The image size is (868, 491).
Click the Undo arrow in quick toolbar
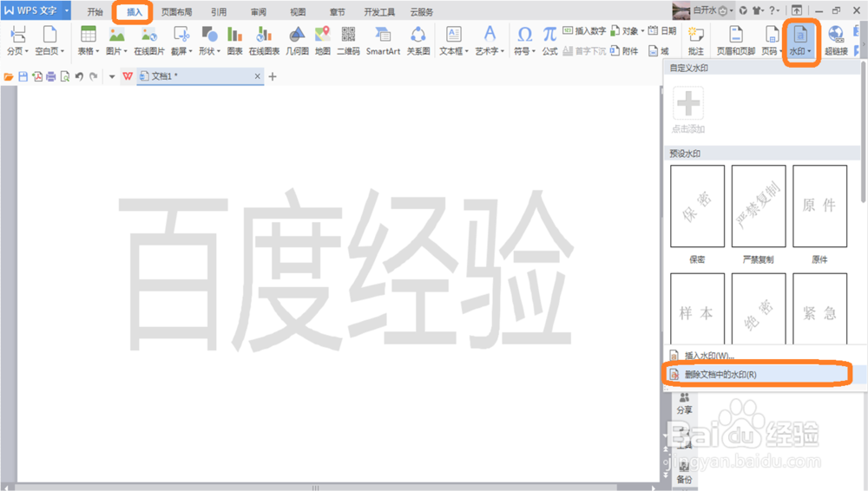point(79,76)
